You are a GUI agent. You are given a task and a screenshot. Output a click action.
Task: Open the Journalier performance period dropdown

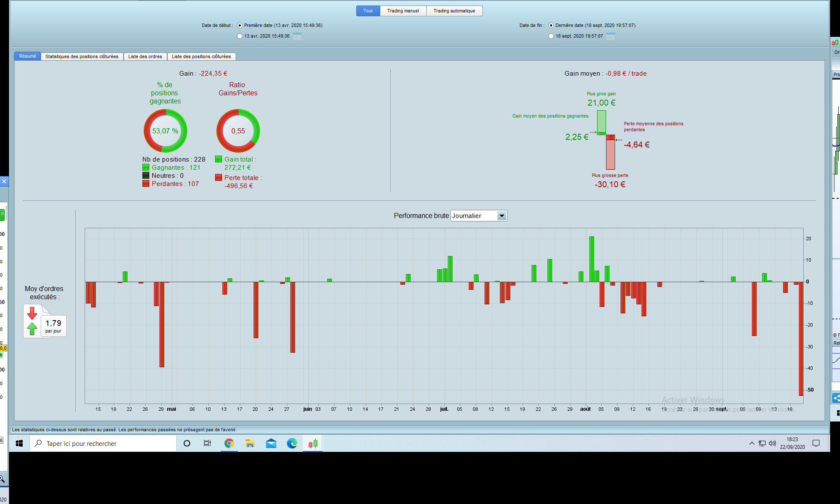[502, 216]
